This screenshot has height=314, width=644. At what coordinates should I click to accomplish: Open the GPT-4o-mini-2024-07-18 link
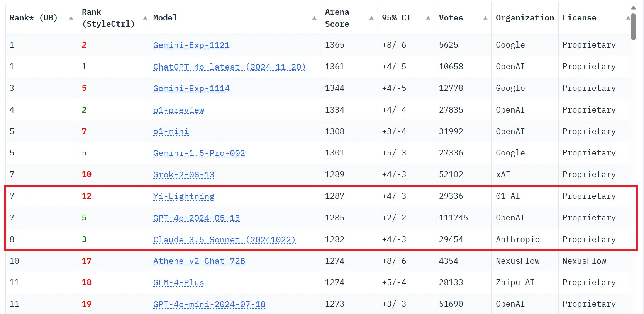(x=209, y=304)
